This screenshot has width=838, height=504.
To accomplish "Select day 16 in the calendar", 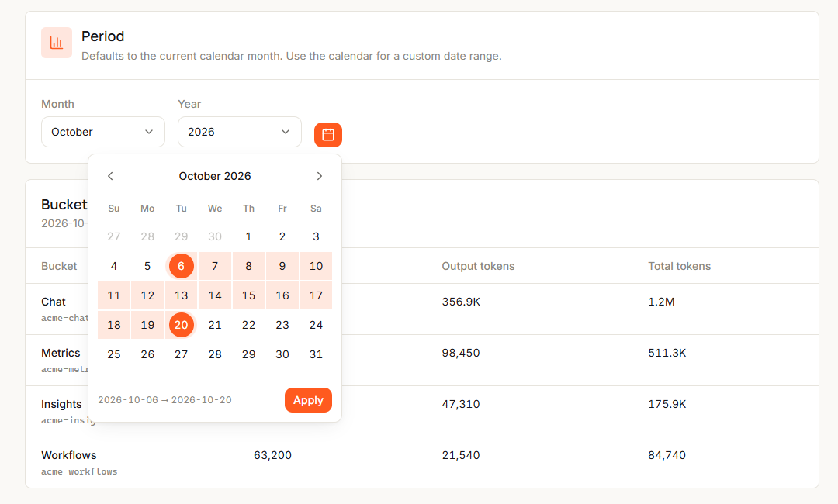I will pos(282,295).
